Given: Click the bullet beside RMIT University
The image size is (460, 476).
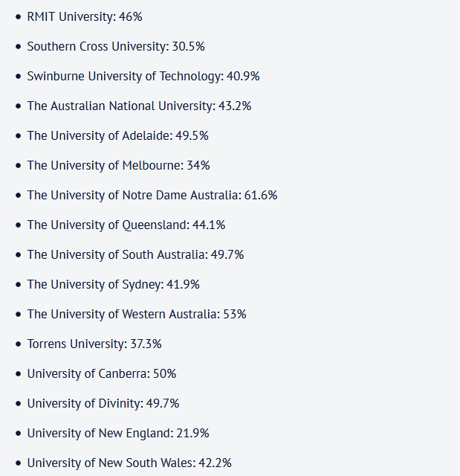Looking at the screenshot, I should point(18,17).
